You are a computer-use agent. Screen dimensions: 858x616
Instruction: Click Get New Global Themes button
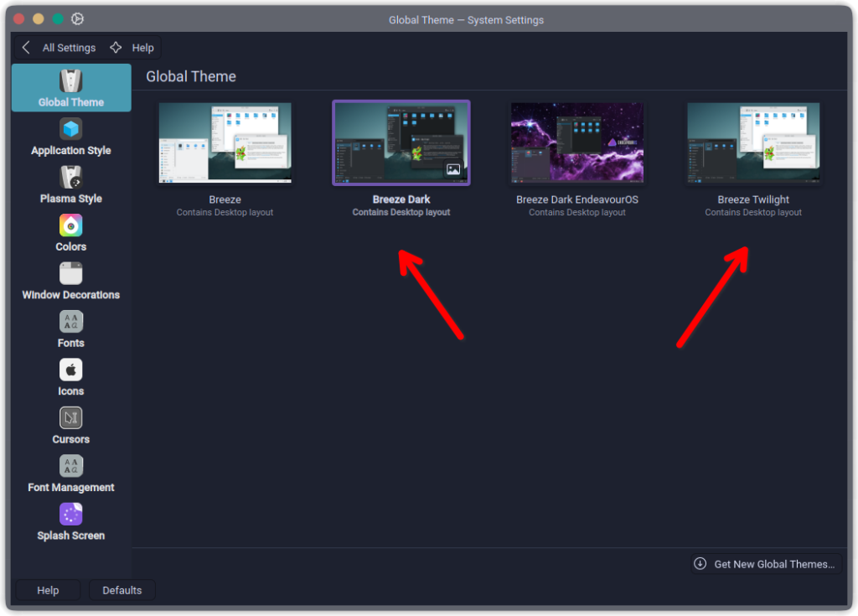click(x=765, y=563)
